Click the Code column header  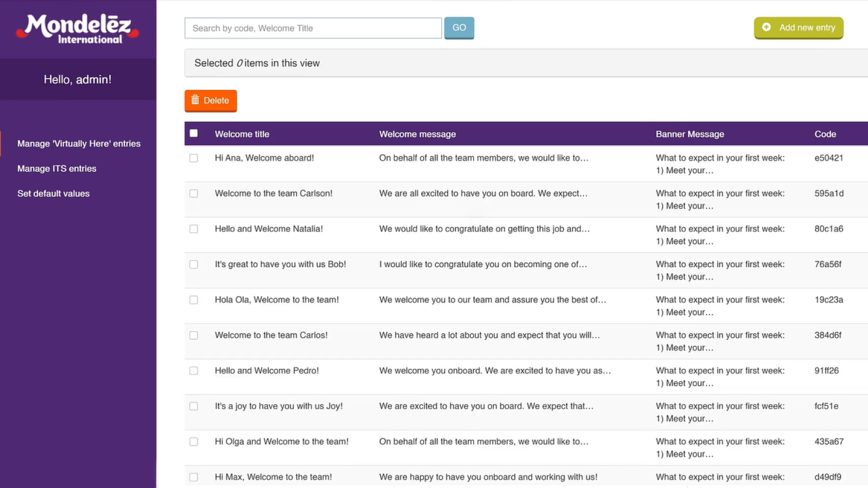(x=825, y=134)
